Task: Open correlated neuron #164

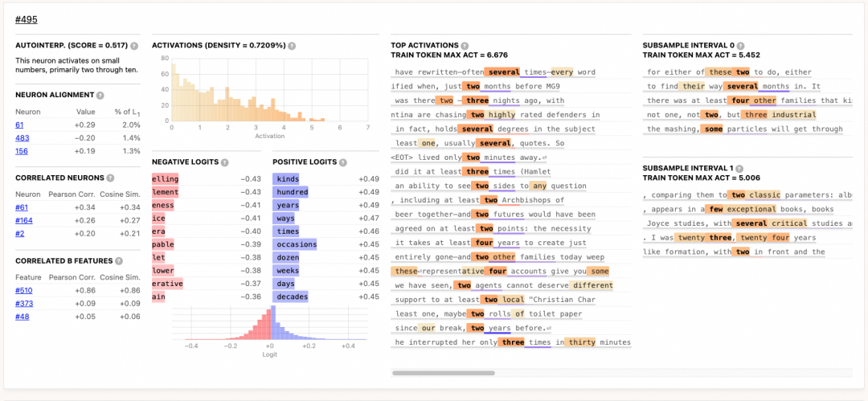Action: point(24,220)
